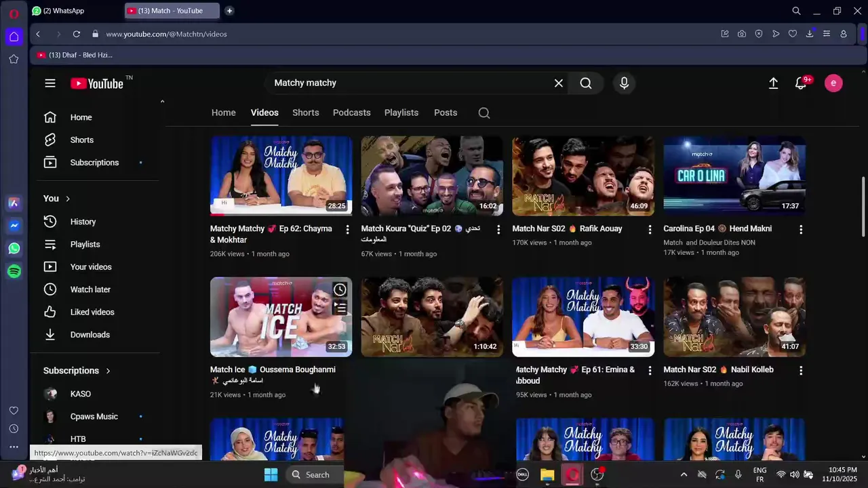Viewport: 868px width, 488px height.
Task: Play the Carolina Ep 04 Car O Lina thumbnail
Action: pos(734,176)
